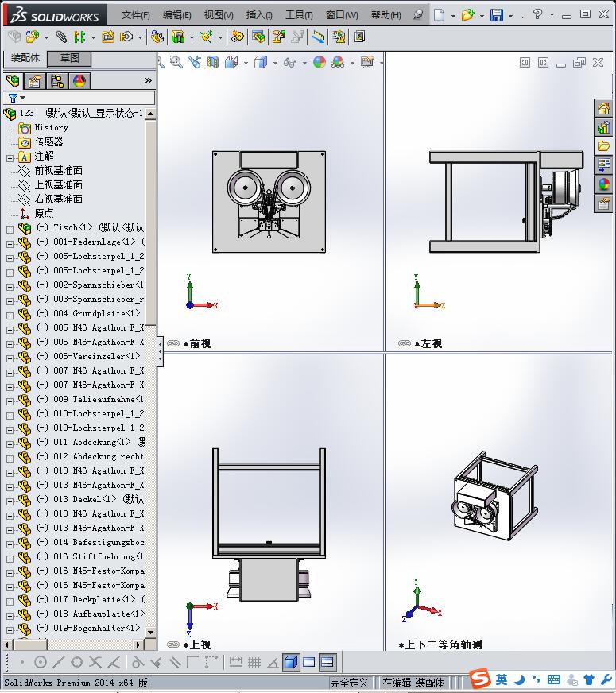Click the feature tree scroll down arrow
The height and width of the screenshot is (693, 616).
click(x=151, y=633)
